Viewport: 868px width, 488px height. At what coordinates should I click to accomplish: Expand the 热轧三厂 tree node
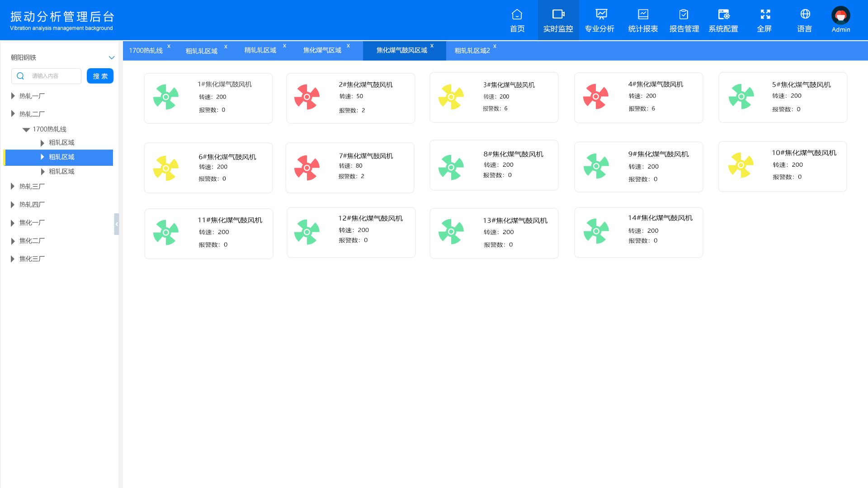tap(13, 186)
